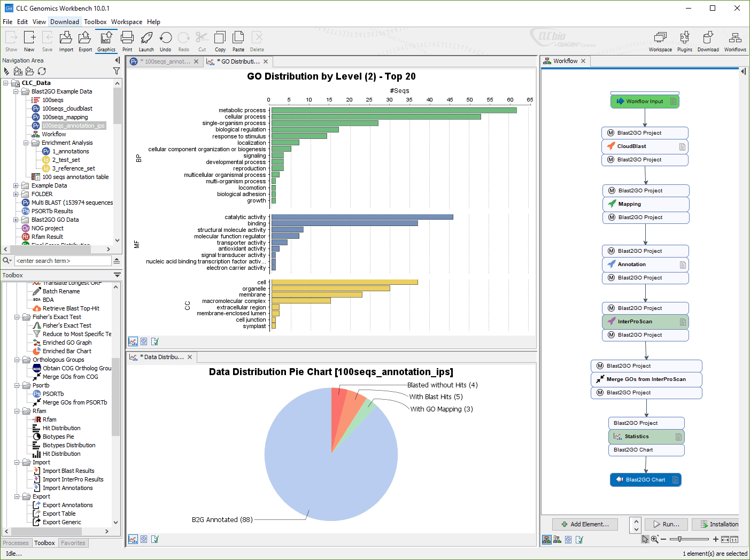This screenshot has height=560, width=750.
Task: Collapse the Workflow side panel arrow
Action: point(743,71)
